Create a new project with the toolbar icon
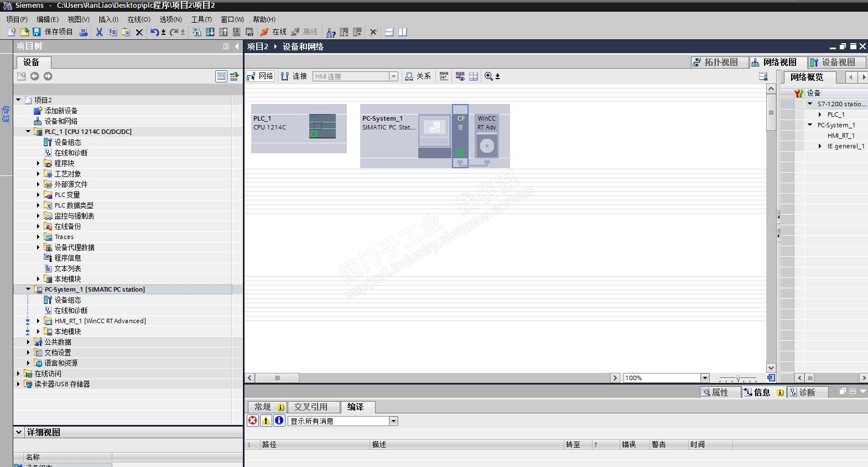 click(x=12, y=32)
